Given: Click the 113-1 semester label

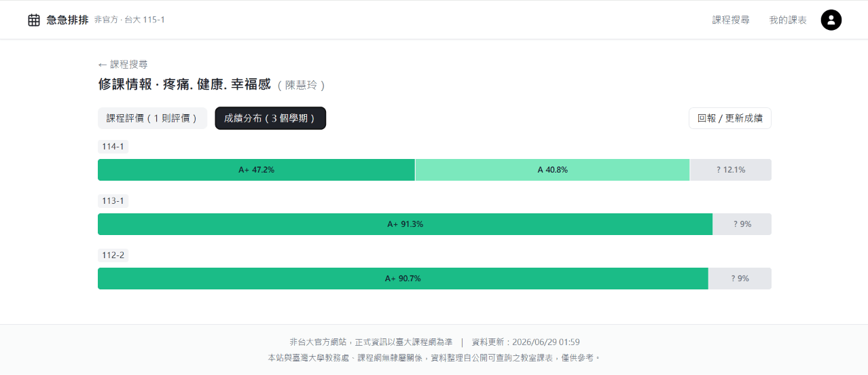Looking at the screenshot, I should pos(113,201).
